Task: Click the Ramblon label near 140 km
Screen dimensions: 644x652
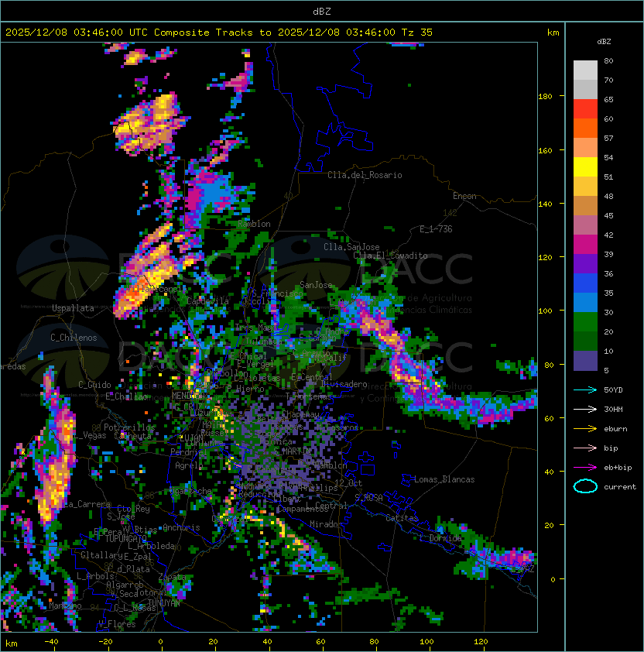Action: [254, 224]
